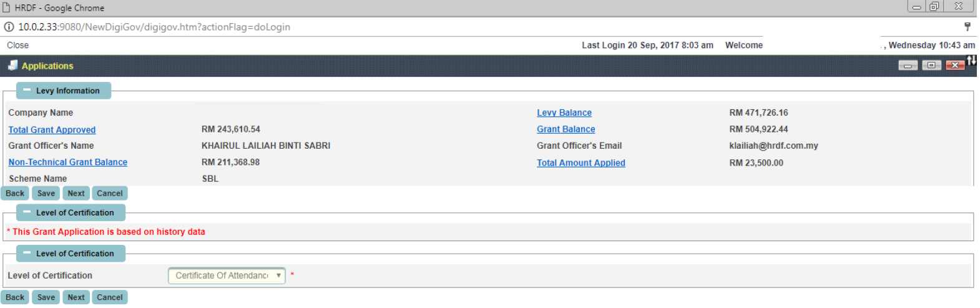
Task: Open the Grant Balance link
Action: point(566,129)
